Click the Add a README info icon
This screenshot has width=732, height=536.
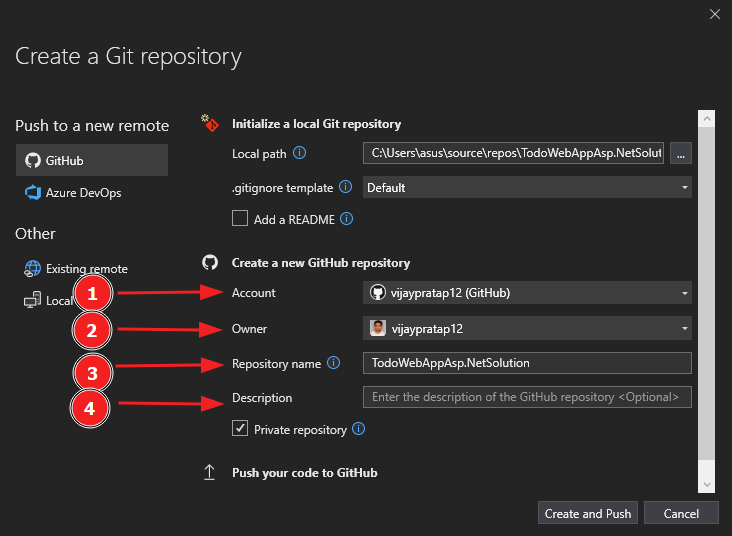coord(346,219)
